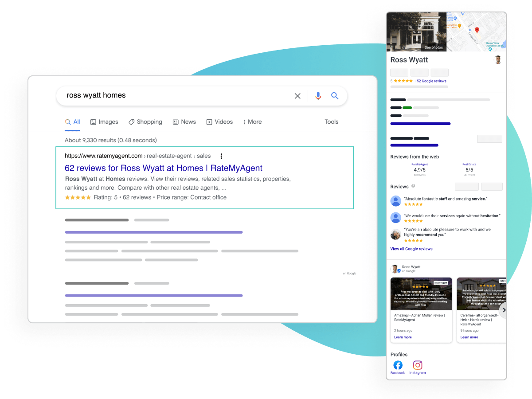Click Ross Wyatt's profile avatar beside name

pyautogui.click(x=498, y=60)
